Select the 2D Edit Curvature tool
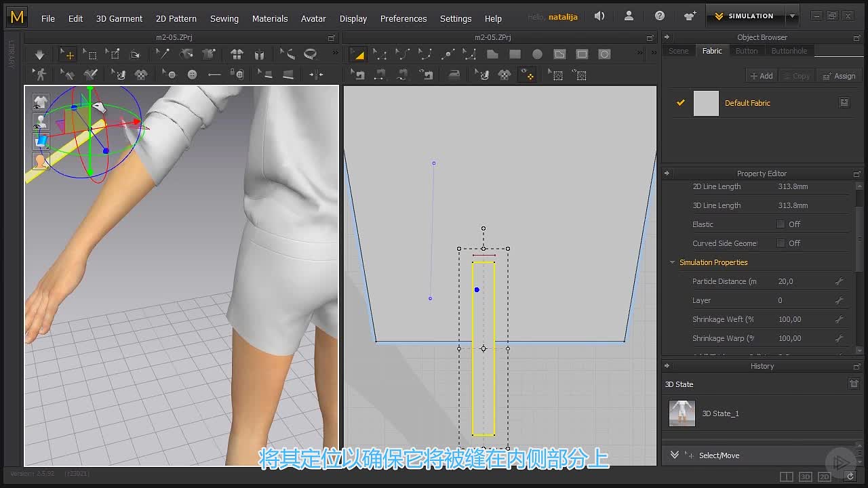The height and width of the screenshot is (488, 868). pos(402,54)
